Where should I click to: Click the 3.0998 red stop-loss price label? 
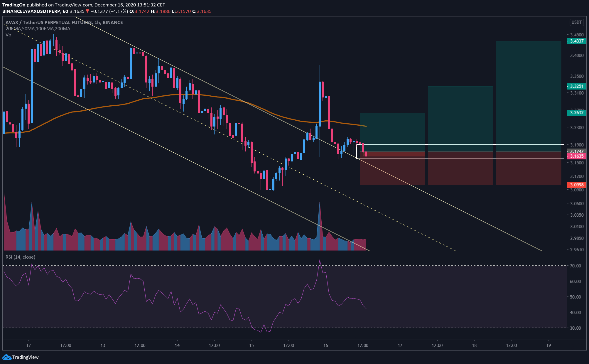pyautogui.click(x=576, y=185)
